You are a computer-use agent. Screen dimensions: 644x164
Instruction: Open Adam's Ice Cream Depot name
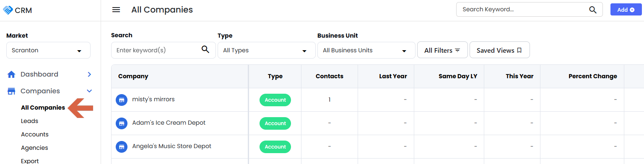point(169,123)
